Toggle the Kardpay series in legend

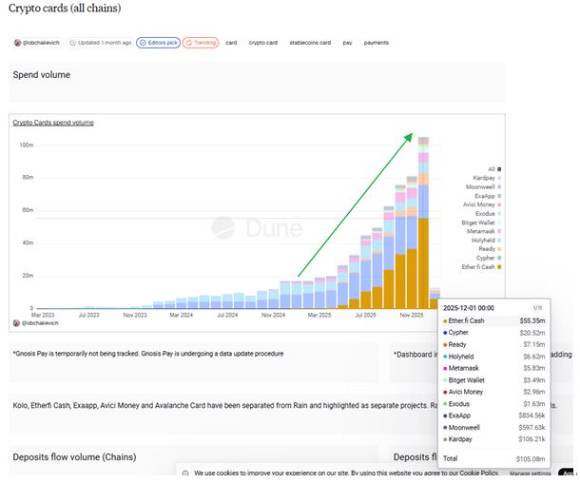pos(487,178)
